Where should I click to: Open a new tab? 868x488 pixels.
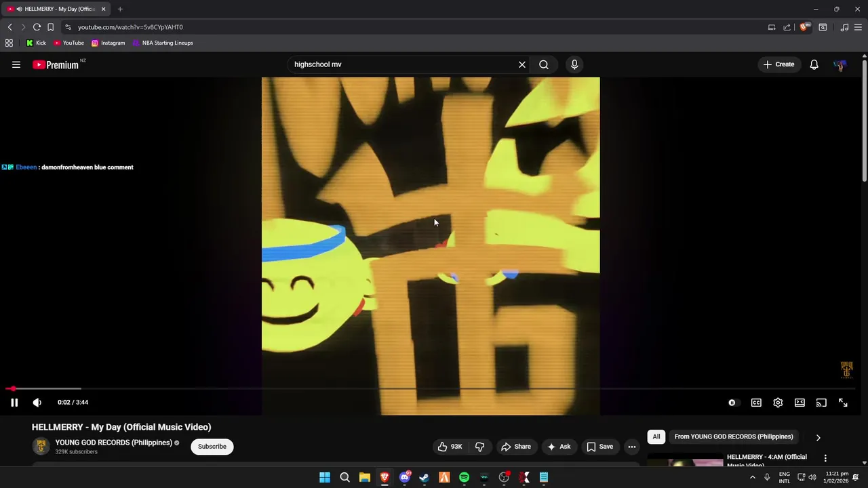pos(120,9)
